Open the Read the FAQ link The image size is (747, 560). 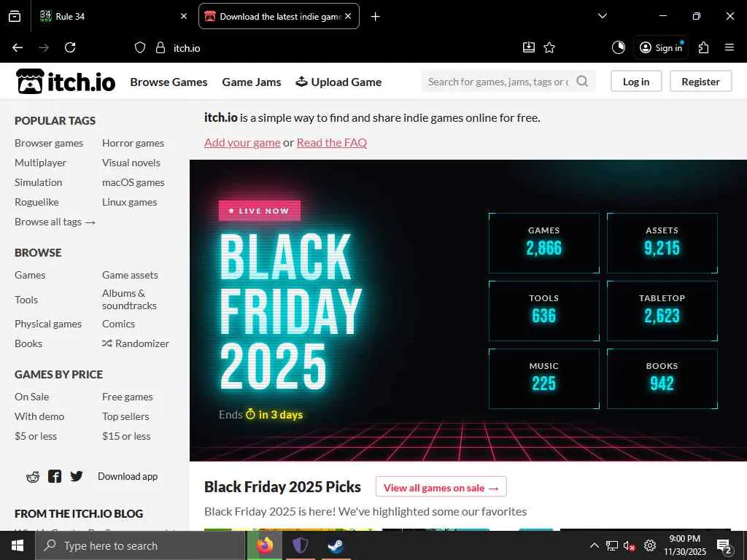click(x=332, y=142)
